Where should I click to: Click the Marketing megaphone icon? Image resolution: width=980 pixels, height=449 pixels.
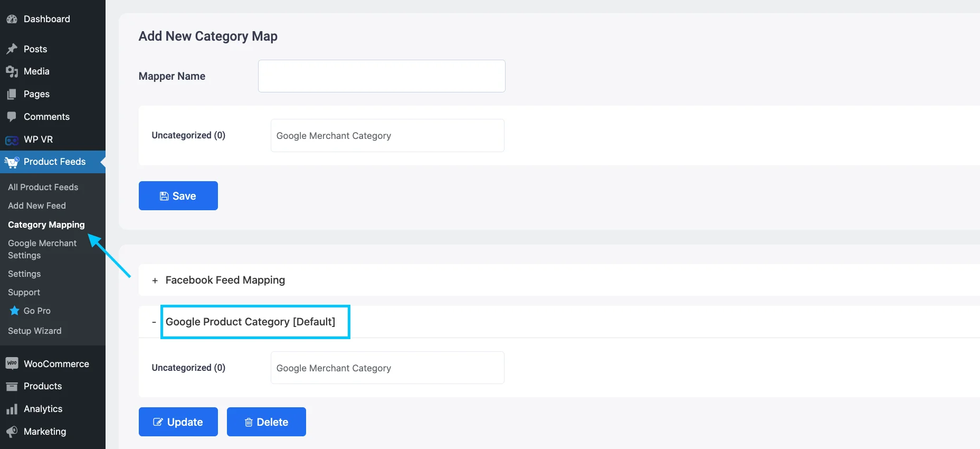point(12,432)
